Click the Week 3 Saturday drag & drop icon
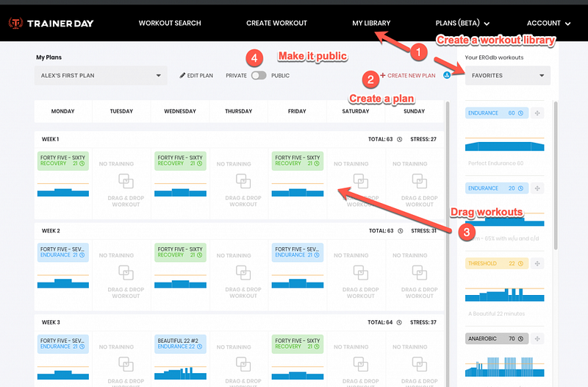 [361, 364]
